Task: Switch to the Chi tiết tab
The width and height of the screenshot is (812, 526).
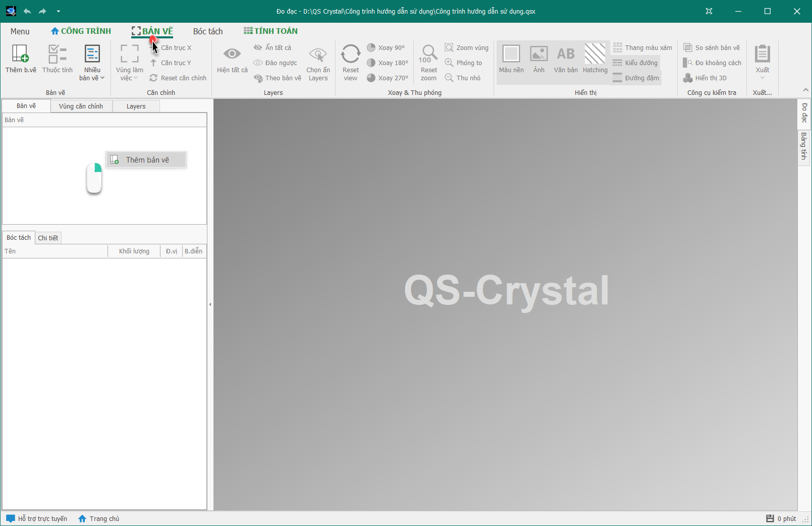Action: (48, 238)
